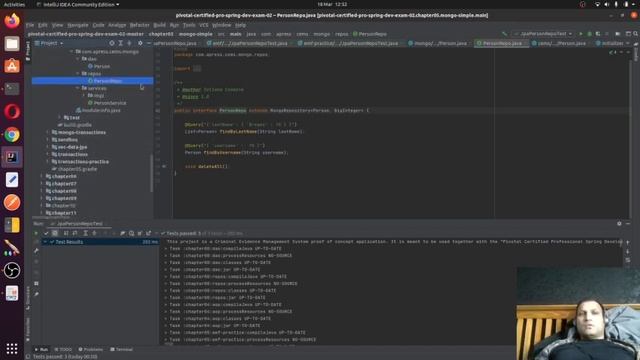The image size is (640, 360).
Task: Click expand all icon in Project panel
Action: pos(120,43)
